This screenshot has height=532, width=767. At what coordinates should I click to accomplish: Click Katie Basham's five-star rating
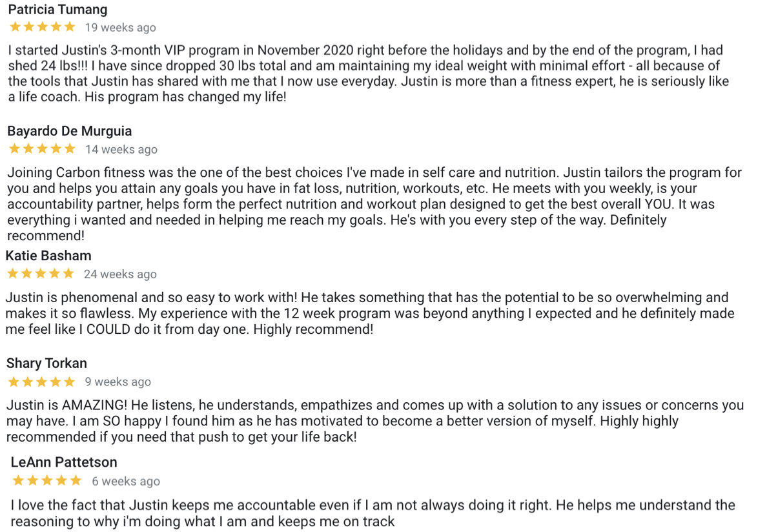point(41,273)
